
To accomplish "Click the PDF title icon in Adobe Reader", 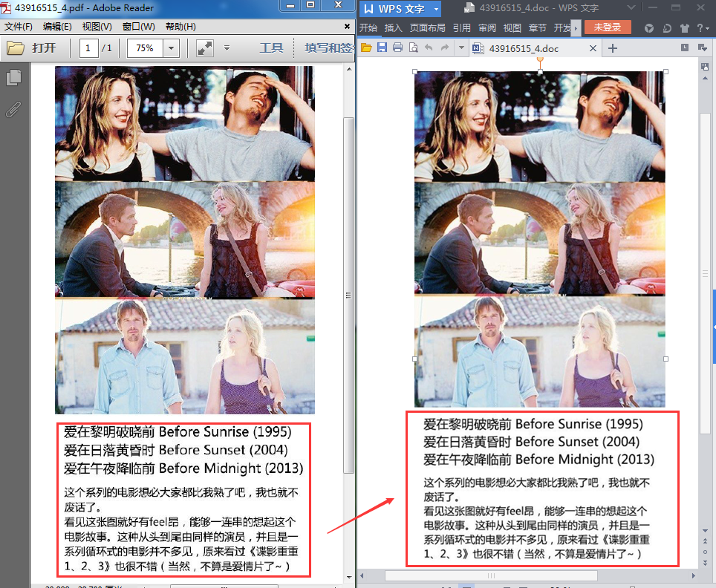I will pyautogui.click(x=6, y=7).
